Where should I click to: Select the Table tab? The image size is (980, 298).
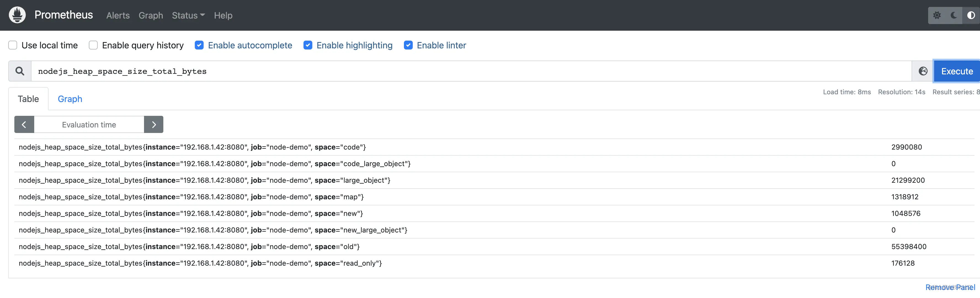pyautogui.click(x=28, y=99)
